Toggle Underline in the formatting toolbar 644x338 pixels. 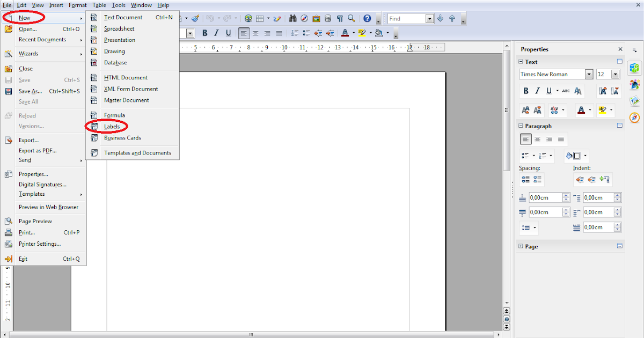[x=228, y=33]
